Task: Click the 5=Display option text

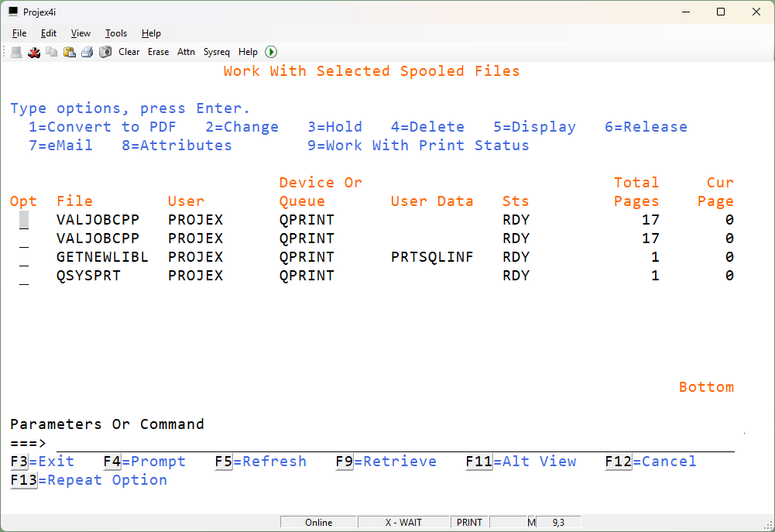Action: [534, 127]
